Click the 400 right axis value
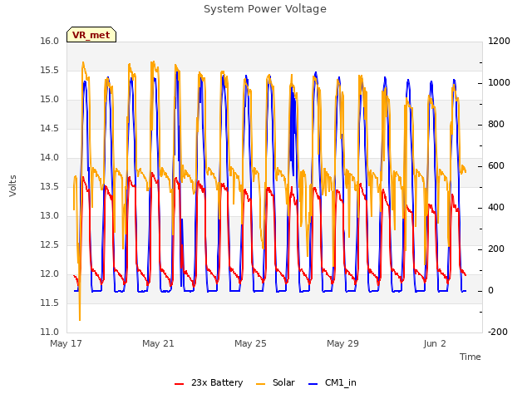The image size is (532, 399). coord(496,207)
